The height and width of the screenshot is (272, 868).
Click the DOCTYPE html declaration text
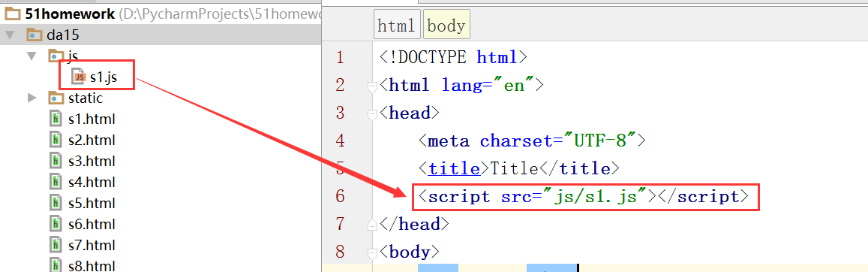click(453, 57)
